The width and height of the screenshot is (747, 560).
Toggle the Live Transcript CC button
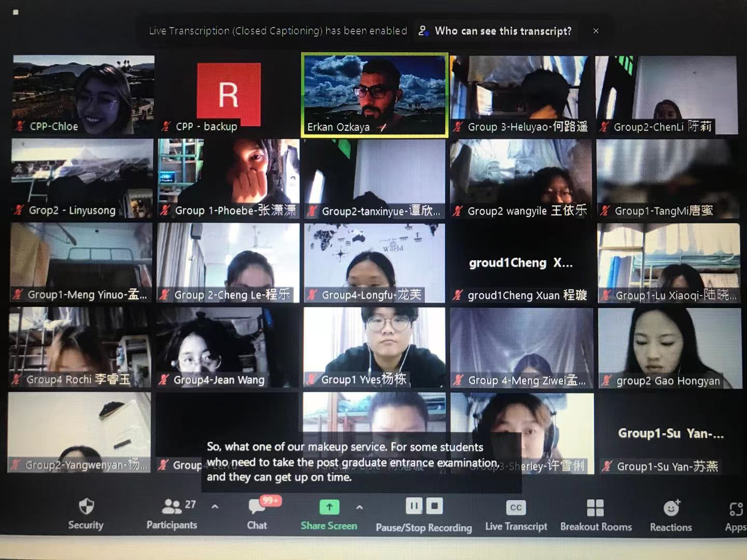coord(516,508)
